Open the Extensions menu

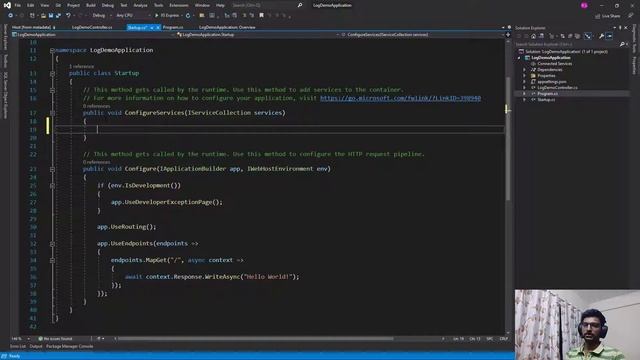tap(179, 5)
